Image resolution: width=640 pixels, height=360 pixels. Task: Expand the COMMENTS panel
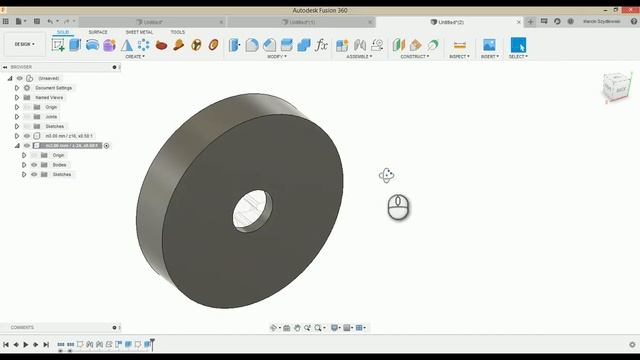[x=114, y=327]
